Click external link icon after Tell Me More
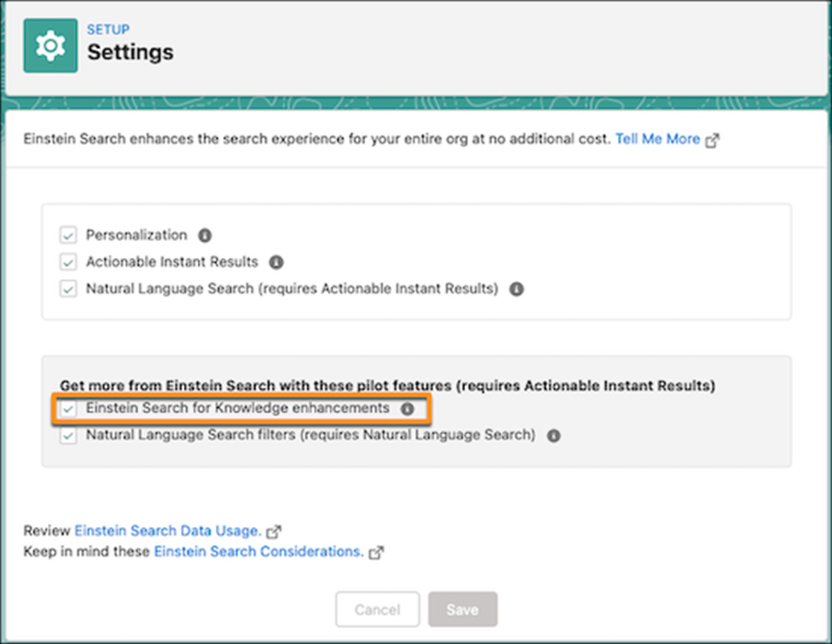This screenshot has height=644, width=832. pos(712,140)
